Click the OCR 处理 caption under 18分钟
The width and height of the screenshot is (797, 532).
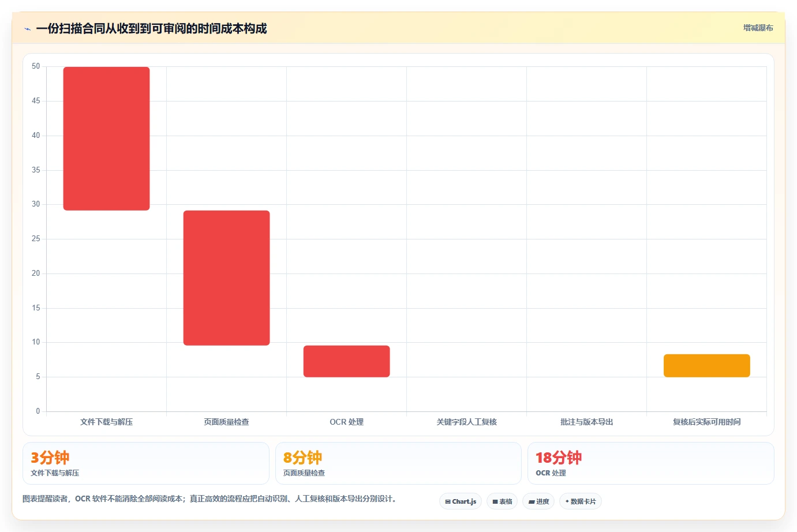click(551, 473)
